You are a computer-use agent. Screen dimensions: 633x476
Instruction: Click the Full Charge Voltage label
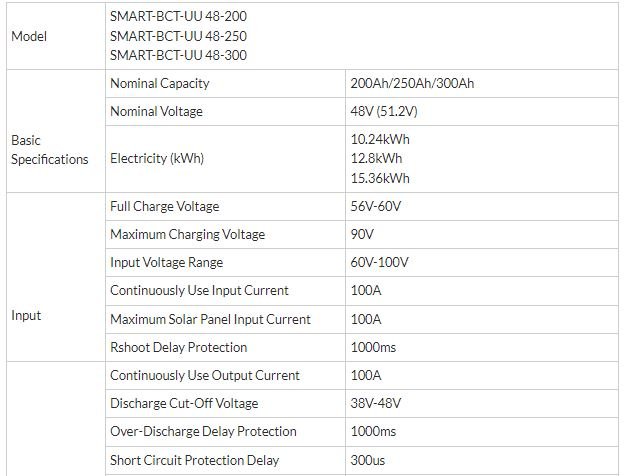click(x=164, y=206)
